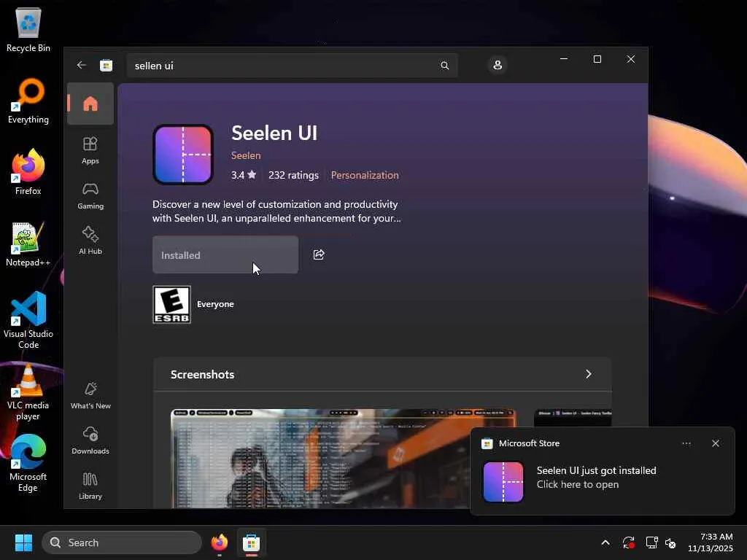
Task: Open the Seelen publisher link
Action: tap(246, 155)
